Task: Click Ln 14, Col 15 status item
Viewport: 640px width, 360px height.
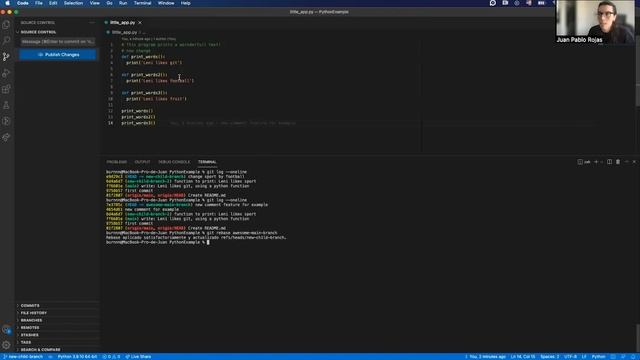Action: click(523, 357)
